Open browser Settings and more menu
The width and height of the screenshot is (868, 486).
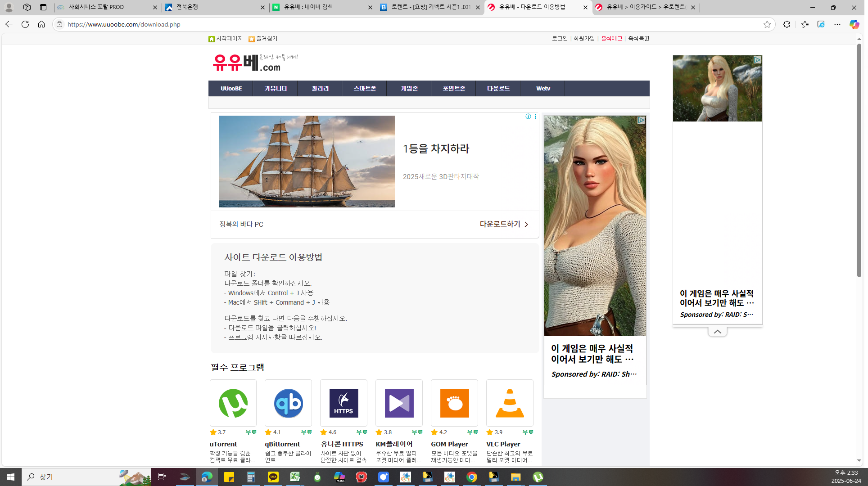837,24
